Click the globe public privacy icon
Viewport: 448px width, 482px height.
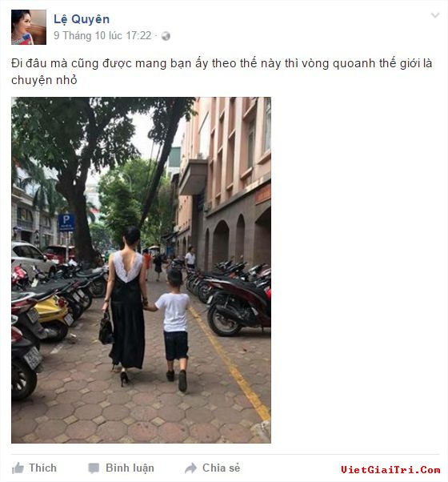coord(166,36)
